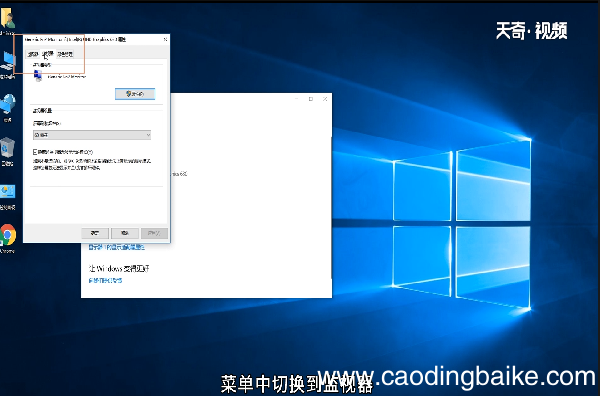The image size is (600, 396).
Task: Open the Control Panel desktop icon
Action: coord(8,197)
